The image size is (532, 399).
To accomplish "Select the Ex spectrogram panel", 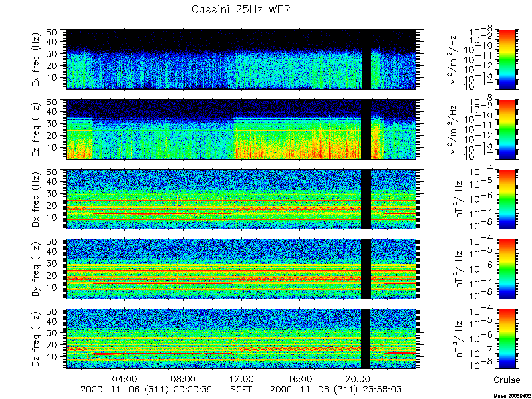I will [x=241, y=59].
